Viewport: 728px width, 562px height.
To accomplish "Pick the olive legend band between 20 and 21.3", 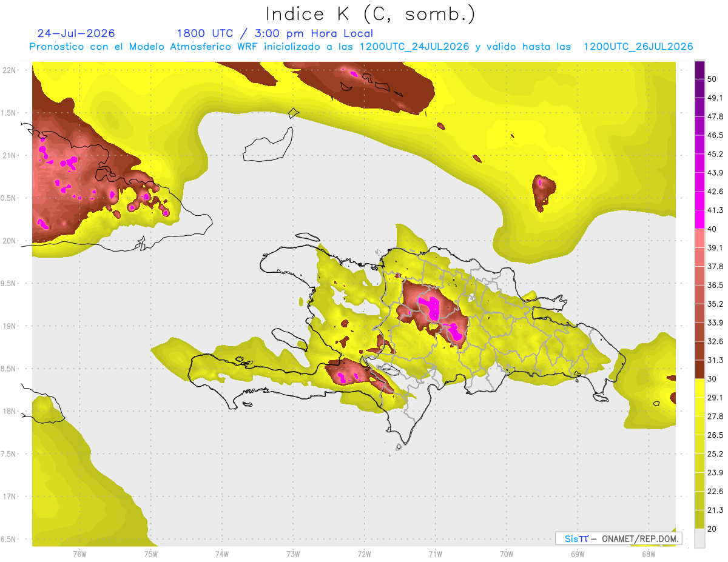I will pyautogui.click(x=699, y=519).
